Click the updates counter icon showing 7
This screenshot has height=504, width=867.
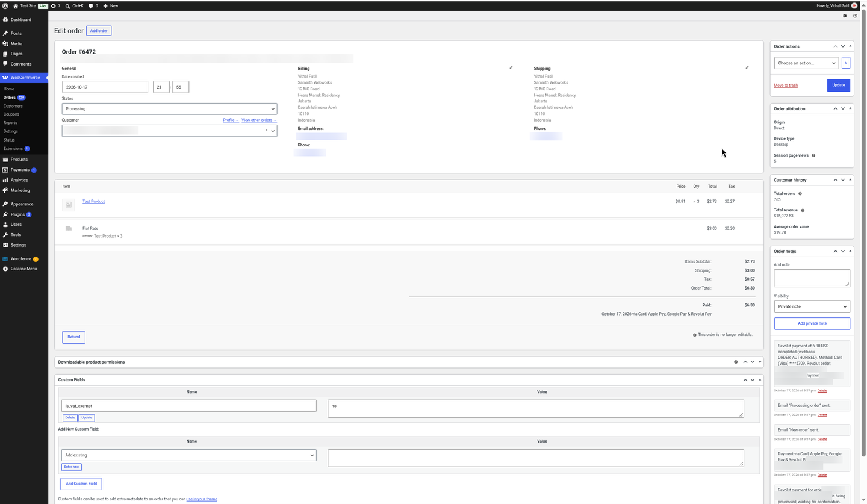(53, 5)
